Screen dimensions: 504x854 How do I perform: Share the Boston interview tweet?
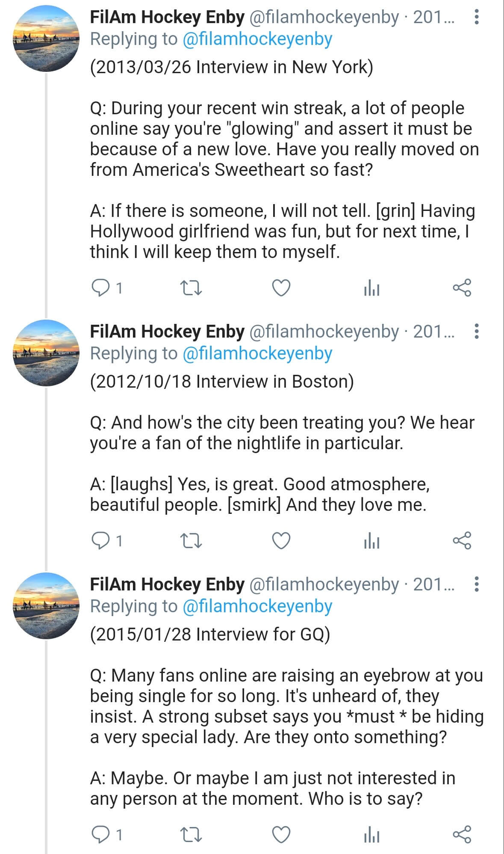tap(462, 541)
